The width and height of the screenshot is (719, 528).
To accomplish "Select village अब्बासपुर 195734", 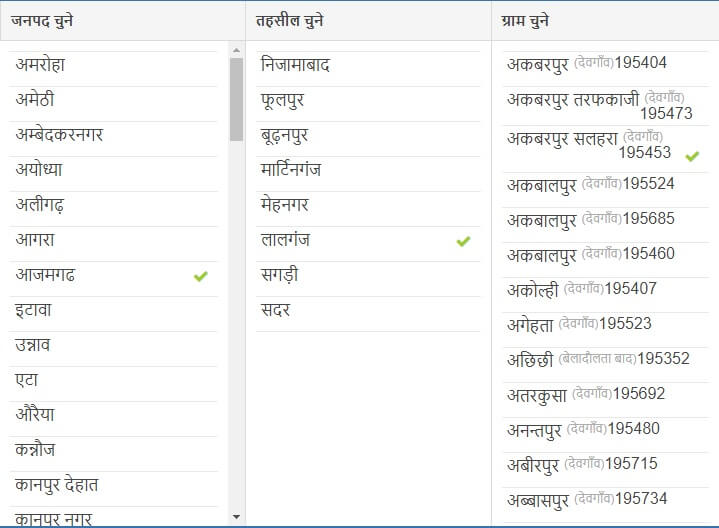I will [x=605, y=505].
